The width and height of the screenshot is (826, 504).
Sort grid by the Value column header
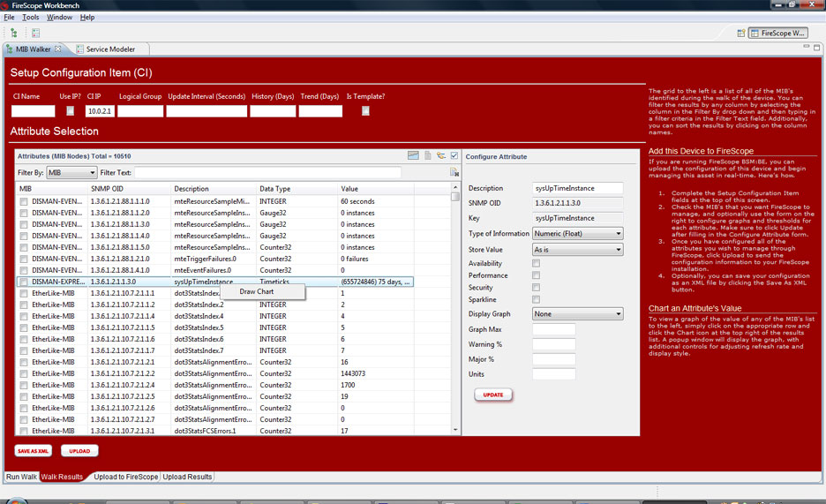pyautogui.click(x=376, y=189)
